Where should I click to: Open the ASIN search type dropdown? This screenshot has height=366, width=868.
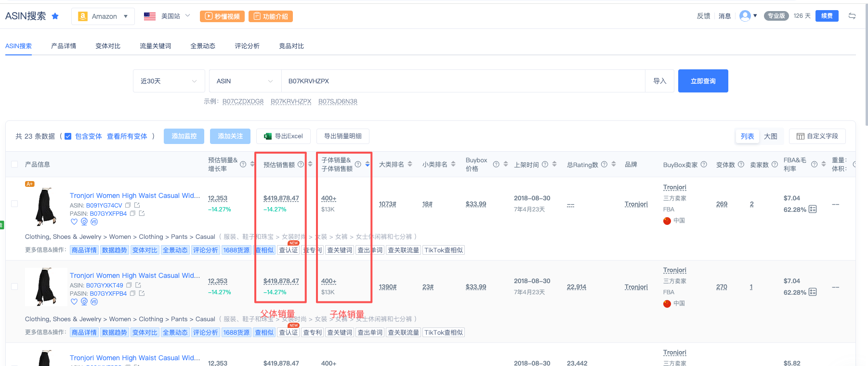tap(245, 81)
